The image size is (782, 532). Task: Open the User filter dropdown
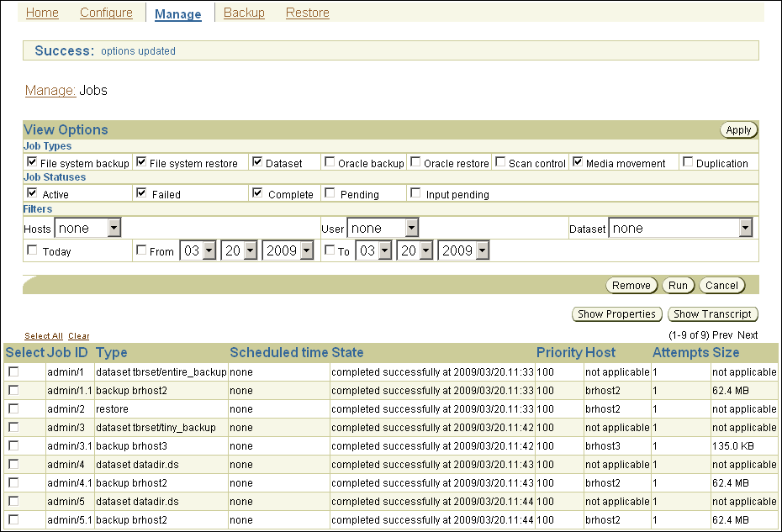pos(383,228)
